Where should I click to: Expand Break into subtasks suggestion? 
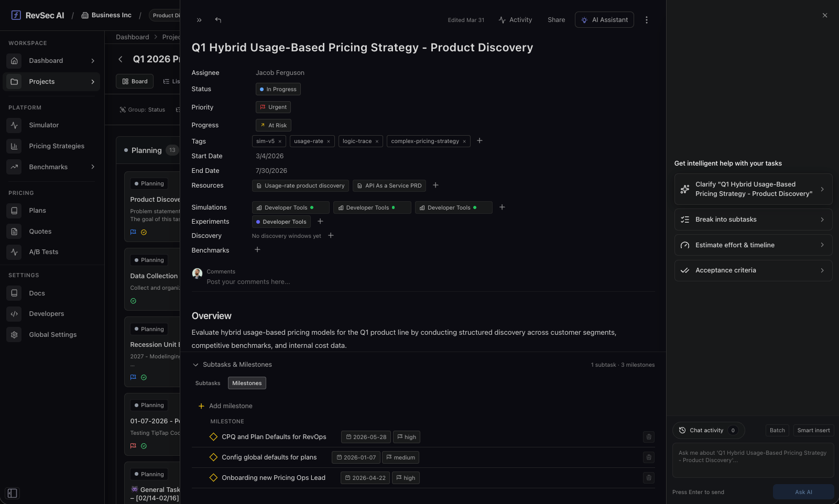pos(753,220)
